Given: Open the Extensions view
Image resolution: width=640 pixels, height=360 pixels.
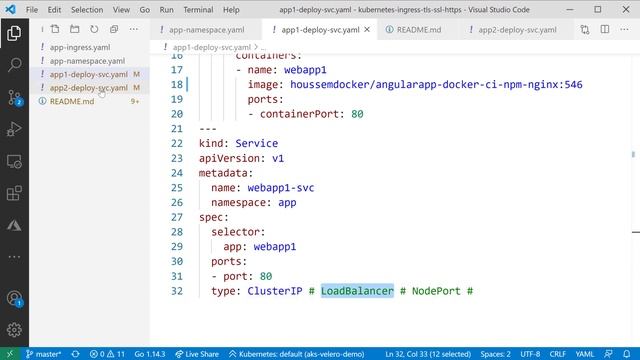Looking at the screenshot, I should (14, 193).
